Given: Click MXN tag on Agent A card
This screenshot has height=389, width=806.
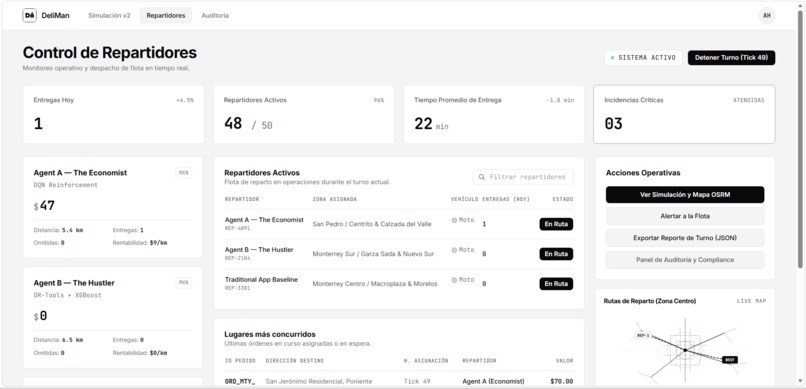Looking at the screenshot, I should (x=183, y=173).
